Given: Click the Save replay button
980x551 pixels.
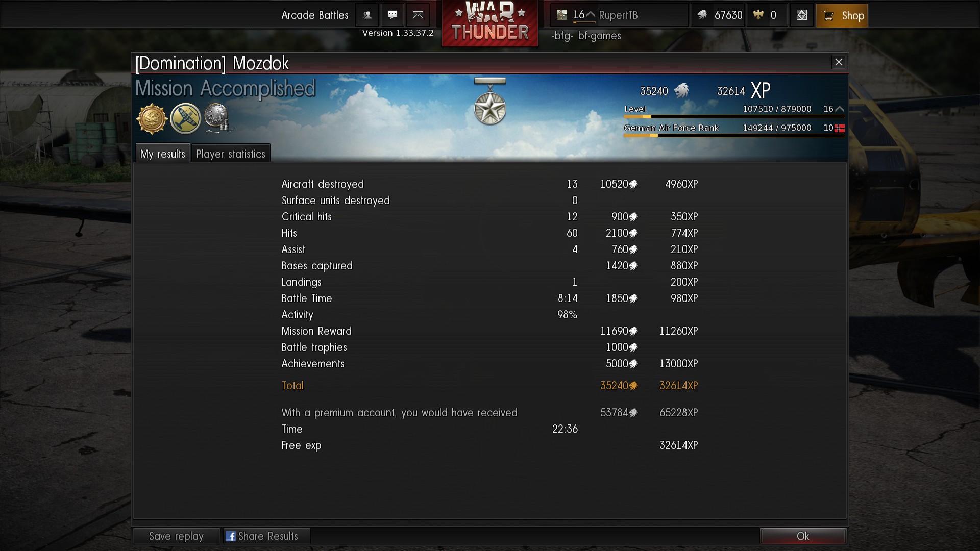Looking at the screenshot, I should coord(176,536).
